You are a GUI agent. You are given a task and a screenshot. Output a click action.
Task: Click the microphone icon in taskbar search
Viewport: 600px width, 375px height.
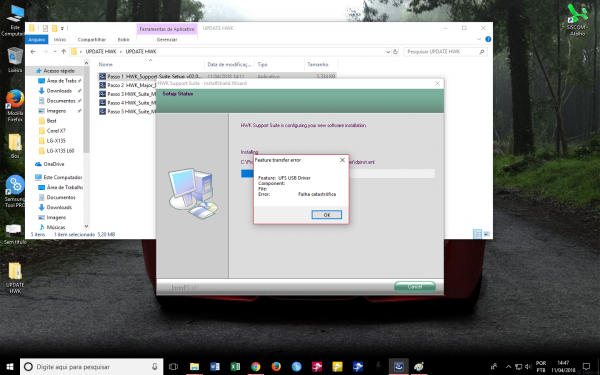(x=155, y=367)
